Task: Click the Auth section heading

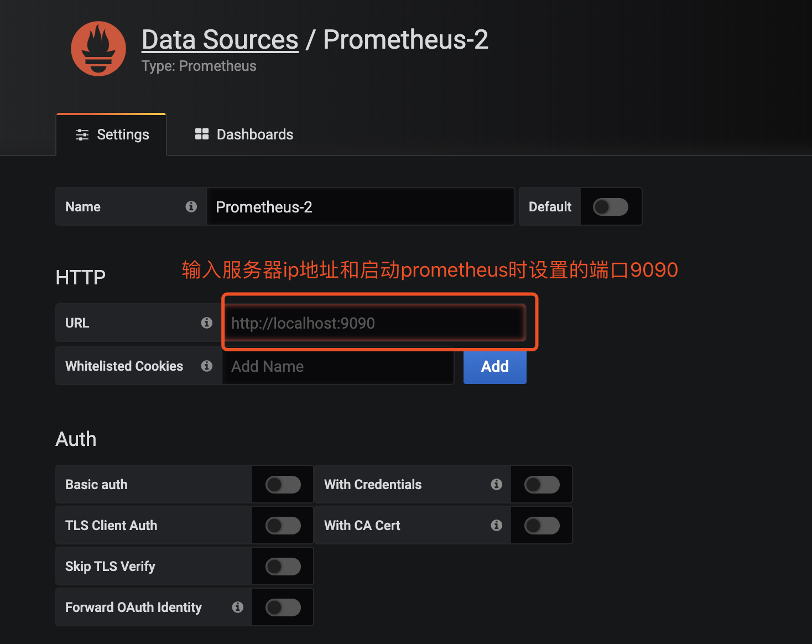Action: [76, 439]
